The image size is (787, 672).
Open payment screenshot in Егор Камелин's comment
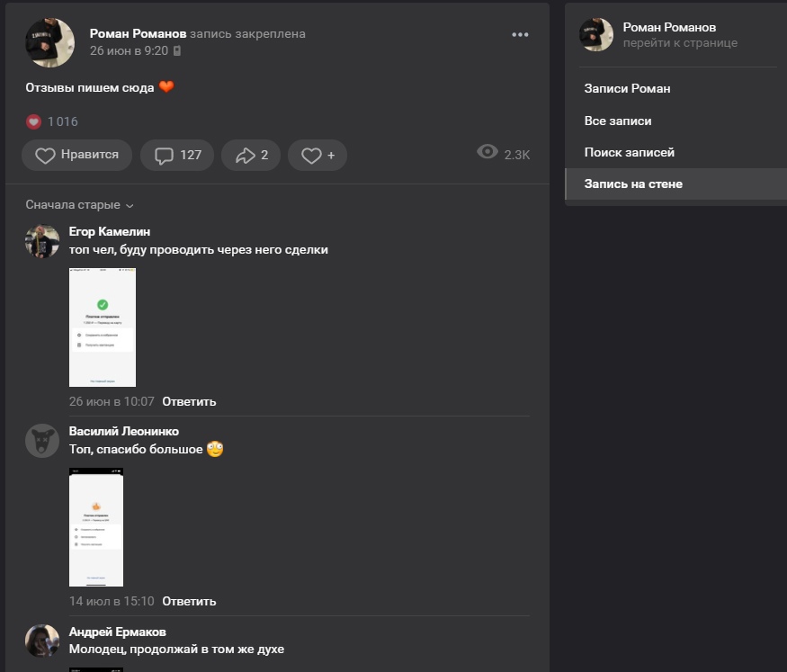point(103,327)
